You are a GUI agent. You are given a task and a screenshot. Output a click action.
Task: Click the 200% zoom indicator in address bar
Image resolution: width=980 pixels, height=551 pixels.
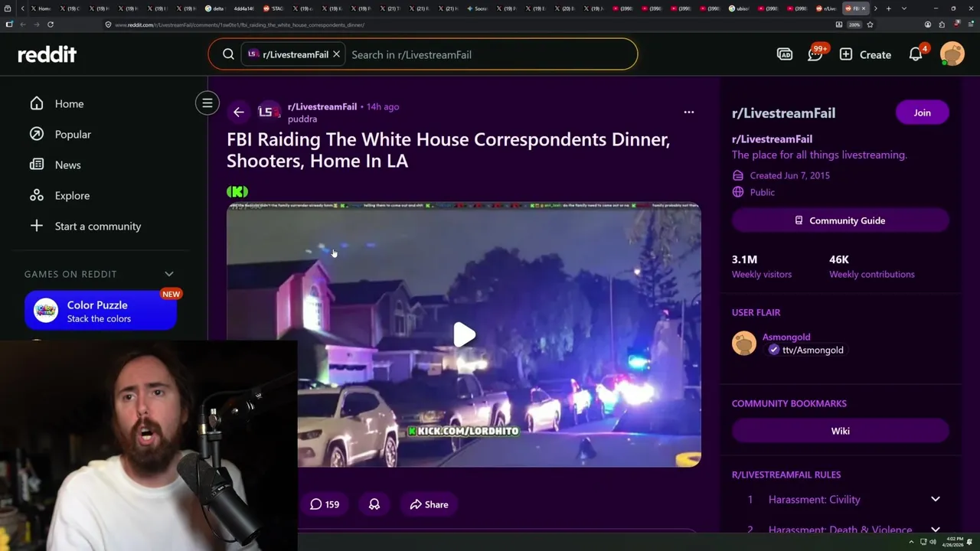(854, 24)
